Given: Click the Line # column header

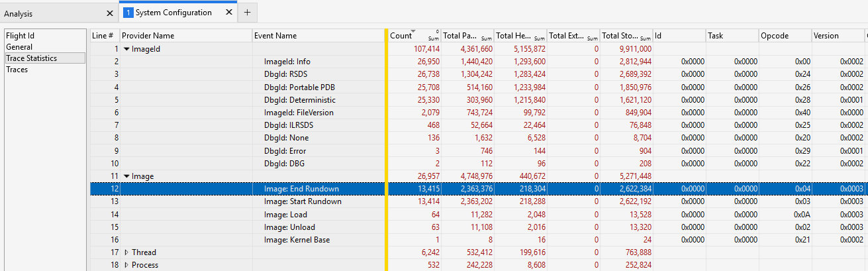Looking at the screenshot, I should point(105,36).
